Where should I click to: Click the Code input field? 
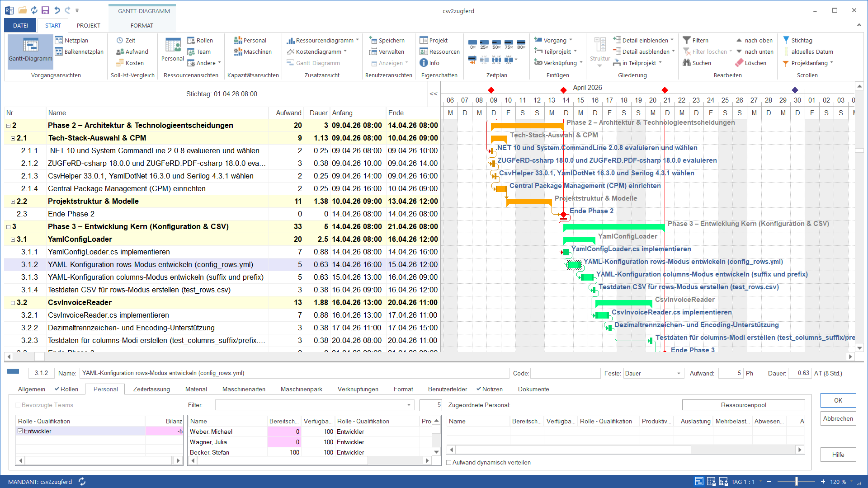pos(565,373)
